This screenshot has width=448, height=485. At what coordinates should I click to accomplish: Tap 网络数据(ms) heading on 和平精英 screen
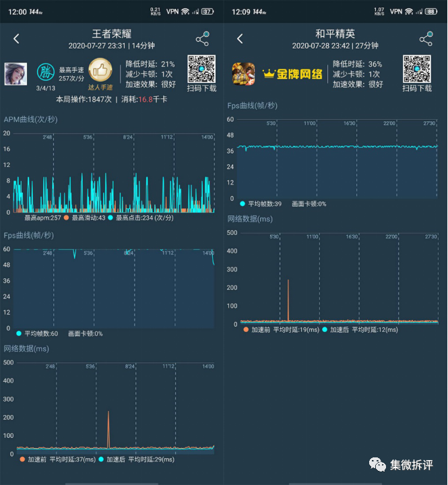[250, 219]
